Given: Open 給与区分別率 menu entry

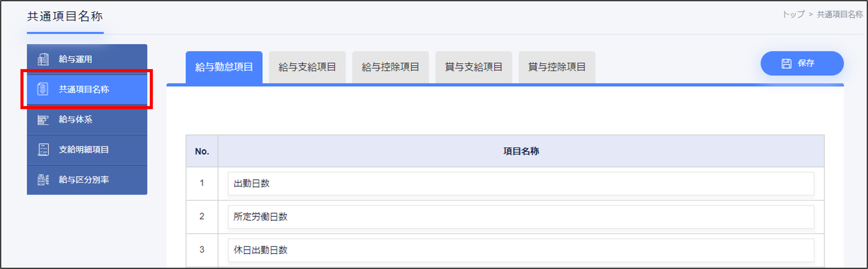Looking at the screenshot, I should (x=87, y=179).
